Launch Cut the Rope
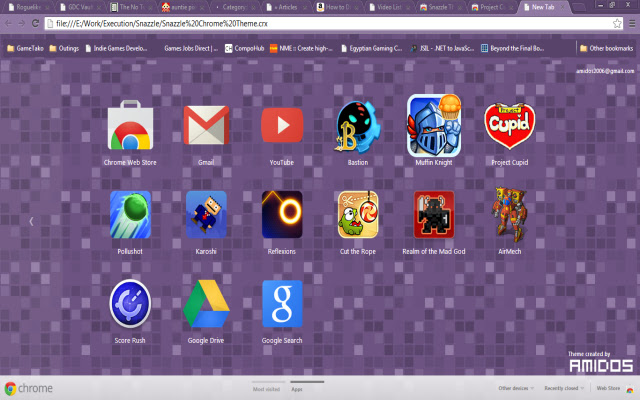This screenshot has height=400, width=640. click(x=358, y=215)
